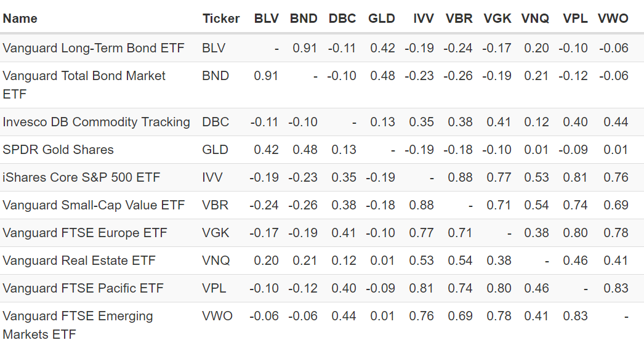Click the iShares Core S&P 500 ETF name

click(x=82, y=177)
